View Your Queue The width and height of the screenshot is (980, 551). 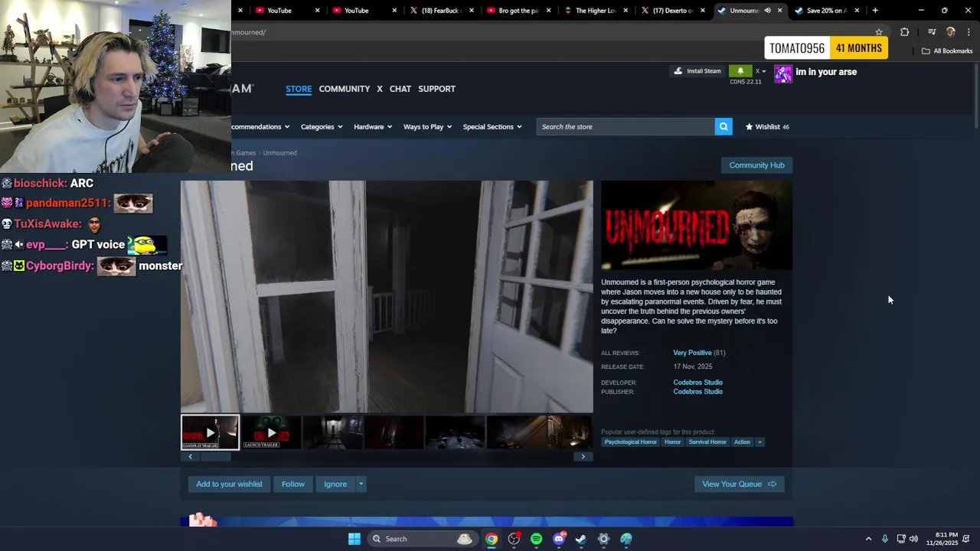pos(740,484)
